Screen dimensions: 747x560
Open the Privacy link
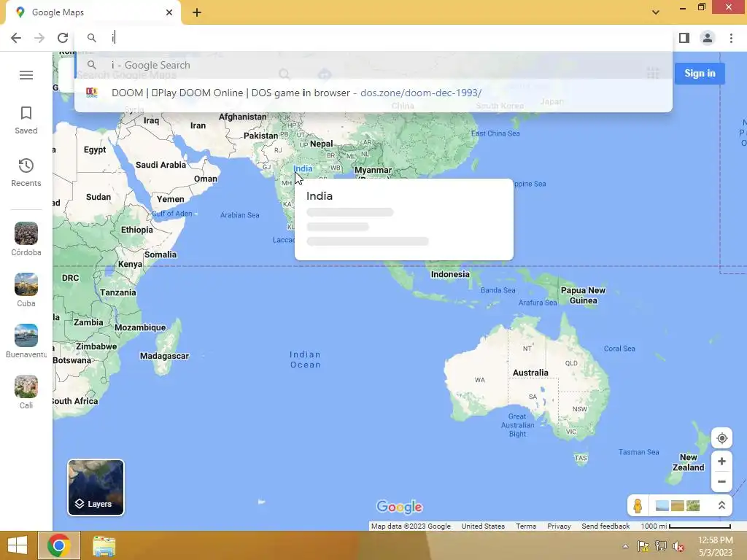559,526
